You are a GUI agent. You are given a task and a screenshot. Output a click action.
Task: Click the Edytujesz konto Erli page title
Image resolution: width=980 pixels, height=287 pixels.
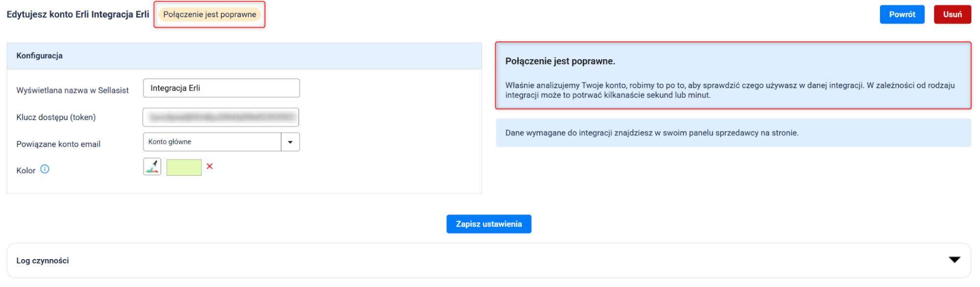(78, 15)
